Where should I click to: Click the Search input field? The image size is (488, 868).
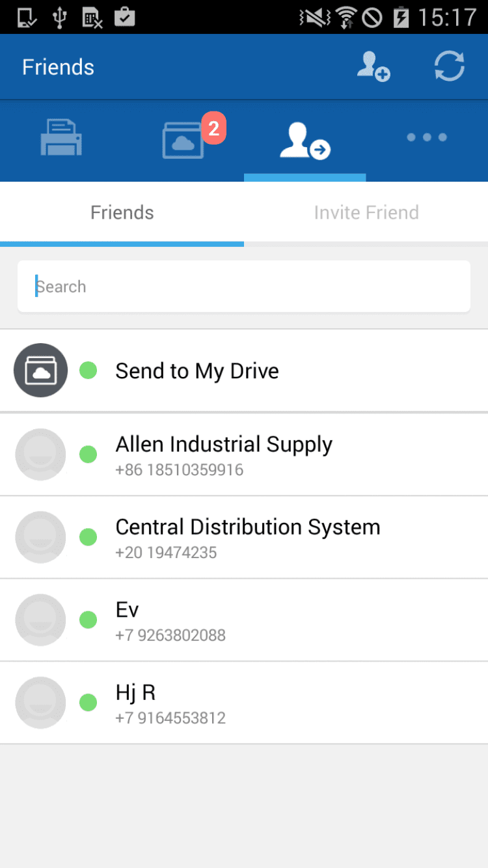tap(244, 287)
